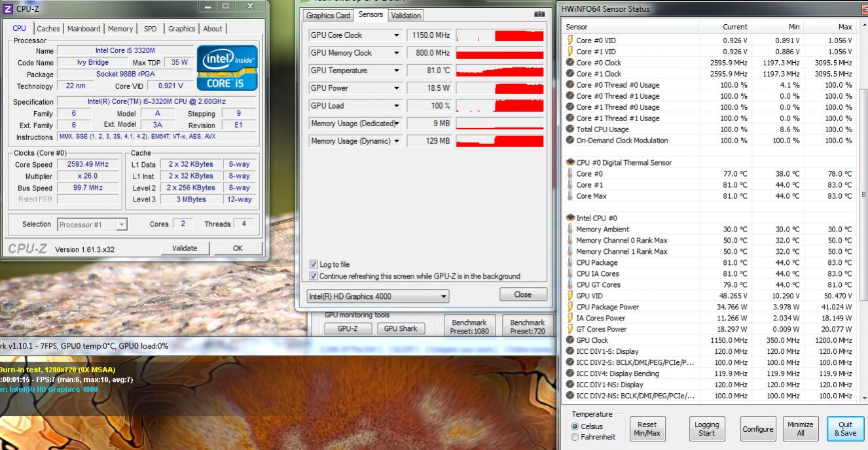Select the Celsius temperature option
The width and height of the screenshot is (868, 450).
[x=575, y=426]
